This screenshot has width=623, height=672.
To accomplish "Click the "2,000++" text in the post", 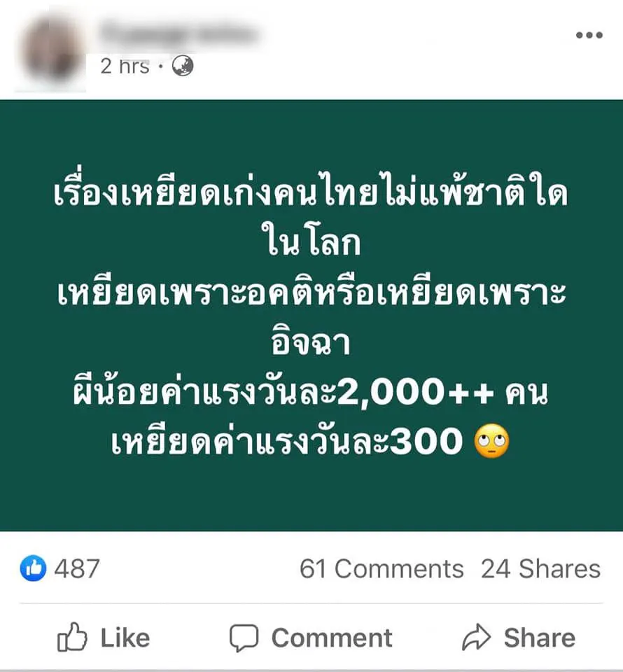I will tap(416, 392).
